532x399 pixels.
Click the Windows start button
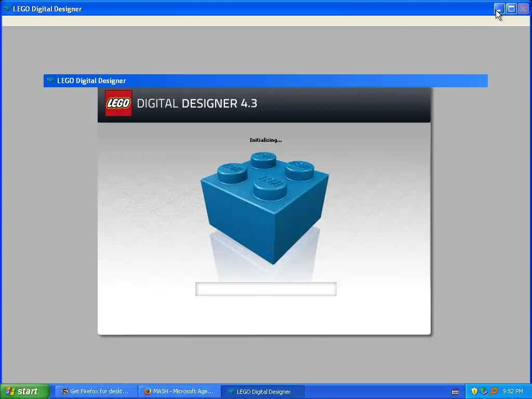25,391
